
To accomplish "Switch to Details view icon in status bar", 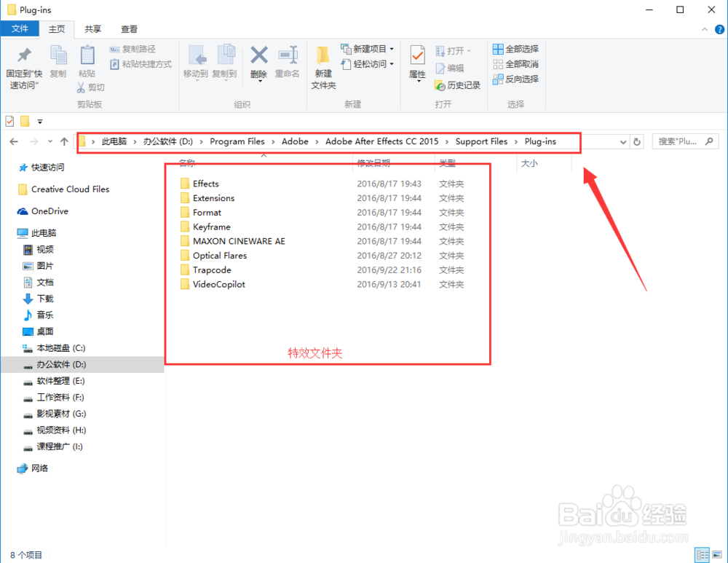I will [702, 555].
